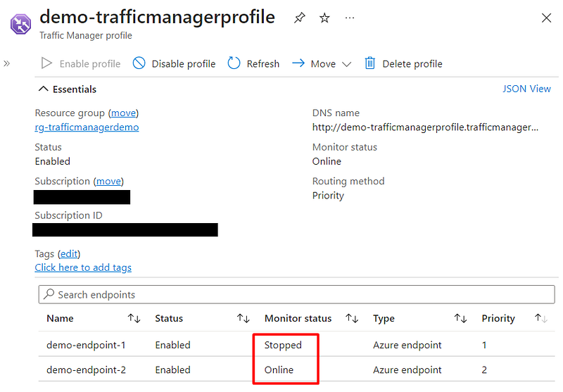Click the Monitor status column header
Viewport: 563px width, 392px height.
298,318
